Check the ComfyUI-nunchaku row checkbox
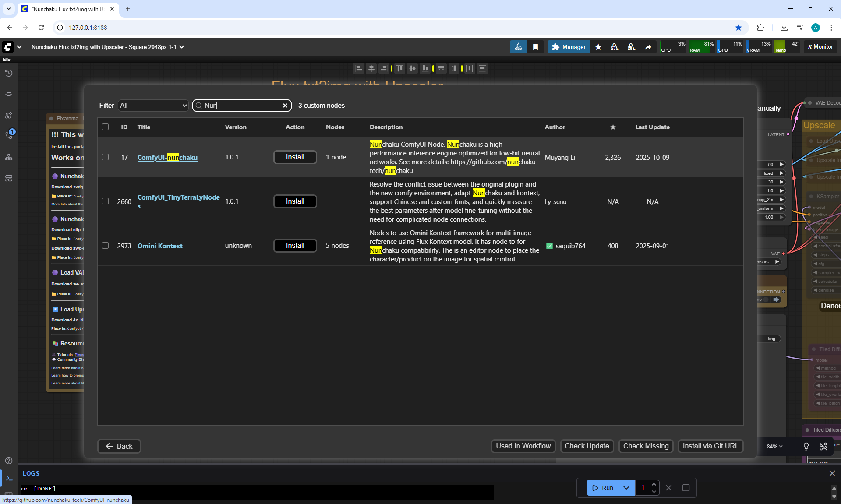 [x=105, y=157]
